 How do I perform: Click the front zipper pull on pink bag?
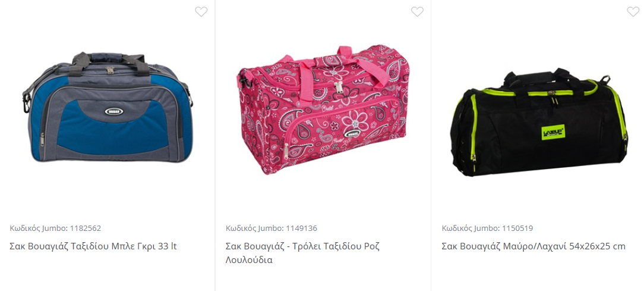coord(286,152)
